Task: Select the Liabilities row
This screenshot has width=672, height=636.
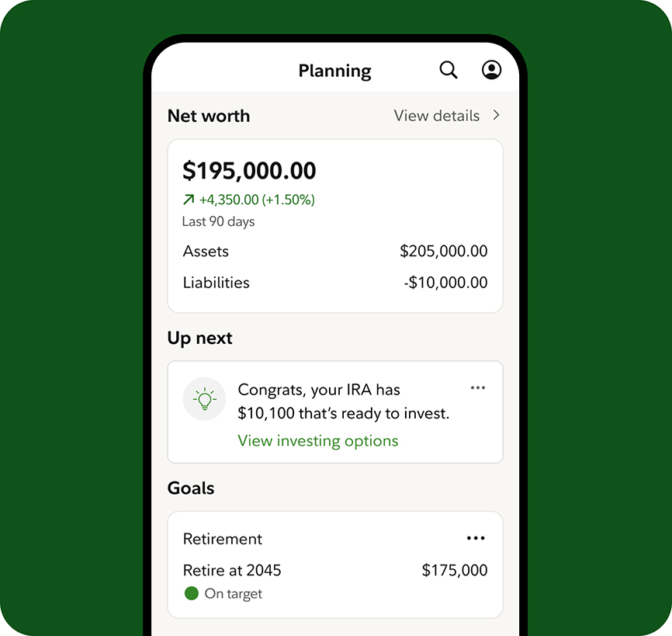Action: click(335, 283)
